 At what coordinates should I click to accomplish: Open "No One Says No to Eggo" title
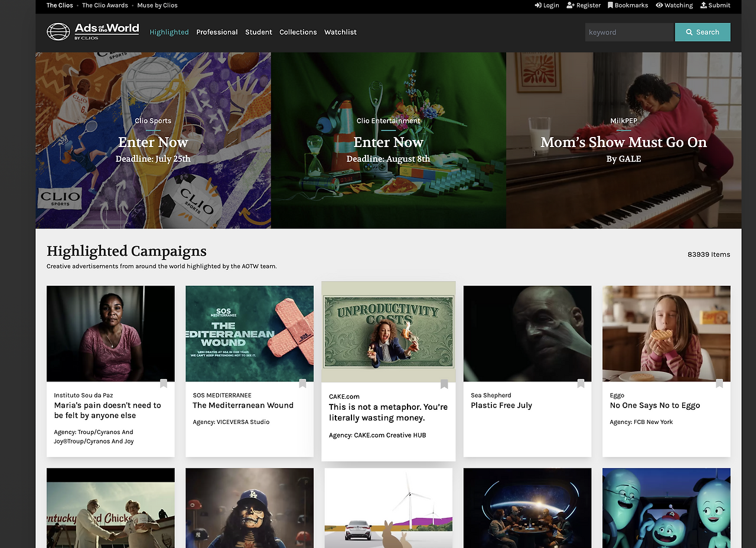coord(655,405)
